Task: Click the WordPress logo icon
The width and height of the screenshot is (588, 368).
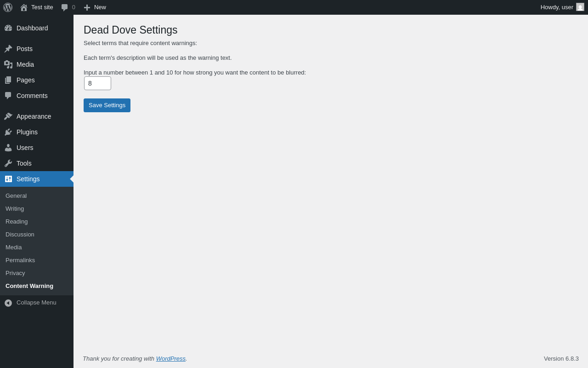Action: pos(8,7)
